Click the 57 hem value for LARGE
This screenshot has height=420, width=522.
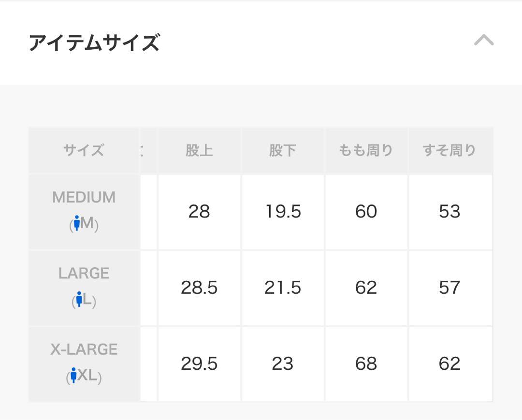(450, 288)
